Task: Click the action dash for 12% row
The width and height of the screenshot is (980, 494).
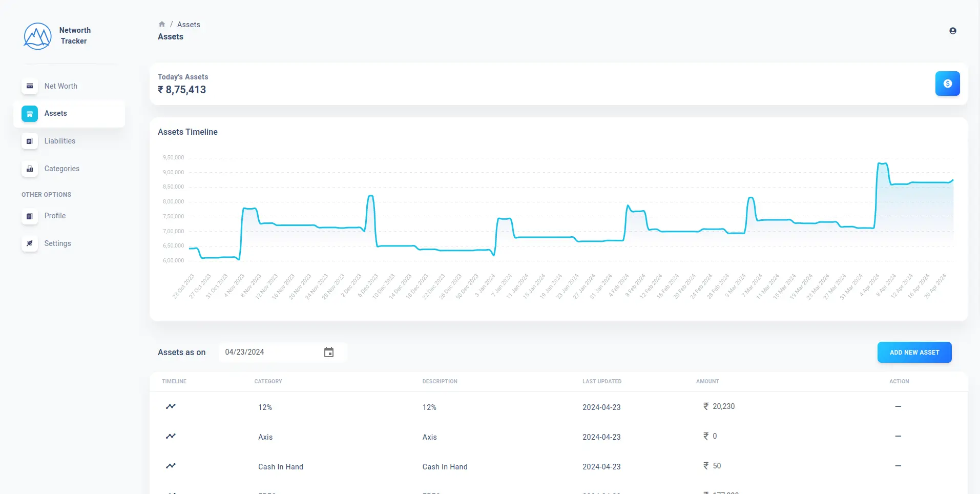Action: [x=898, y=406]
